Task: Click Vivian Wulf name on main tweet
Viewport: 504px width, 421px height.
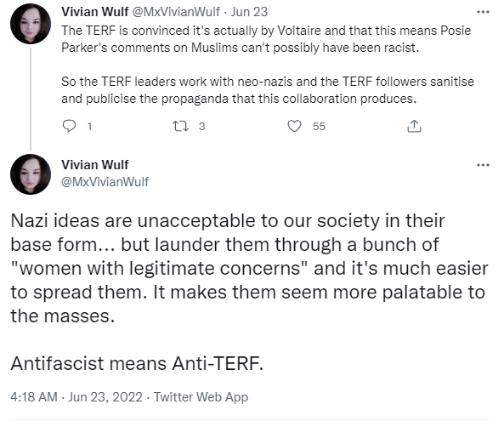Action: (95, 165)
